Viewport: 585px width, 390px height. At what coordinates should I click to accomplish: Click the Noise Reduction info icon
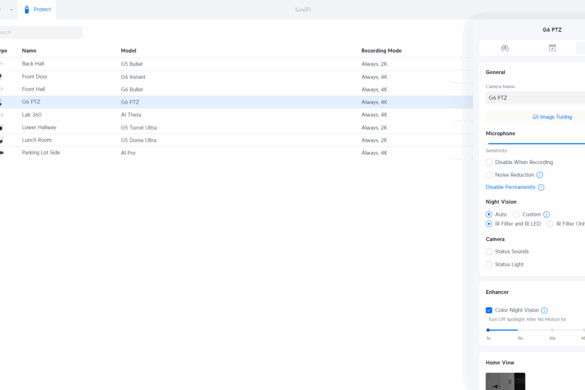[x=539, y=175]
